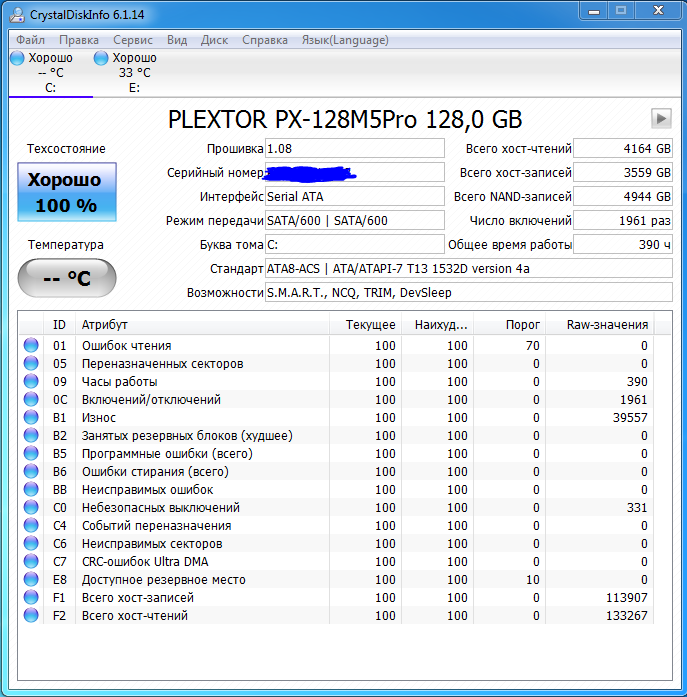Click the -- °C temperature button
Viewport: 687px width, 697px height.
(67, 278)
